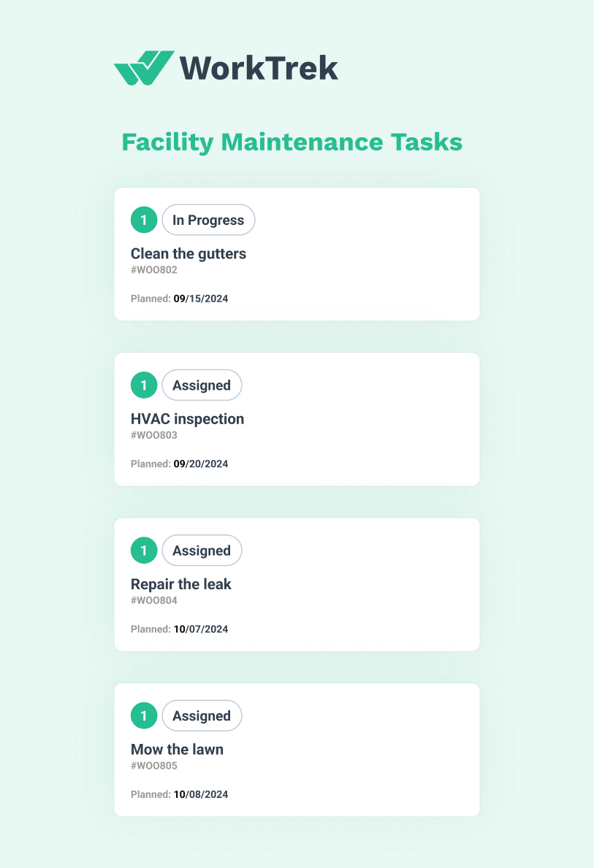Toggle the Assigned status on Mow the lawn
Image resolution: width=594 pixels, height=868 pixels.
[202, 715]
